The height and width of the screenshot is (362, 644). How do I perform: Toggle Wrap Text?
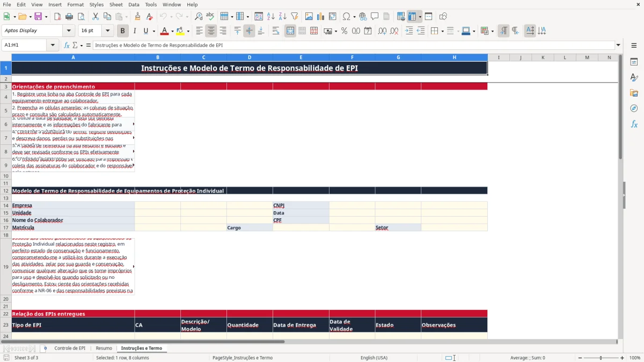point(276,31)
